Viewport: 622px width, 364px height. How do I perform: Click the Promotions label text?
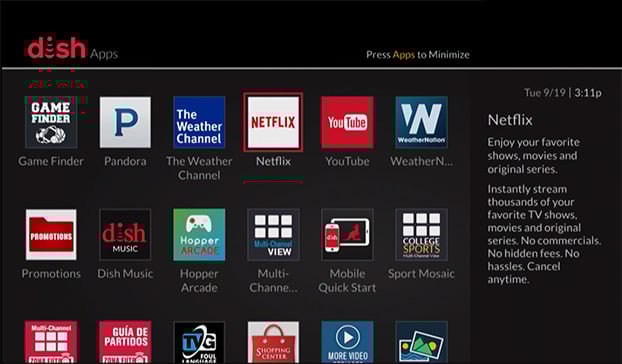coord(51,274)
